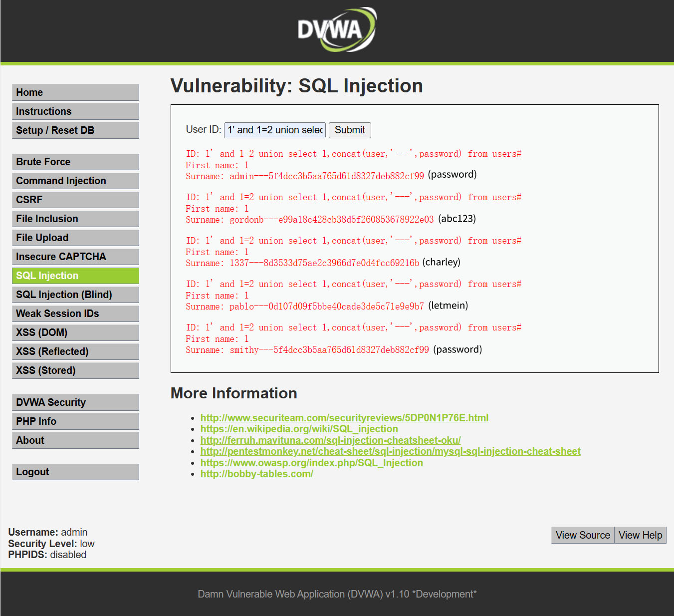Open SQL Injection (Blind) page
674x616 pixels.
(x=75, y=295)
